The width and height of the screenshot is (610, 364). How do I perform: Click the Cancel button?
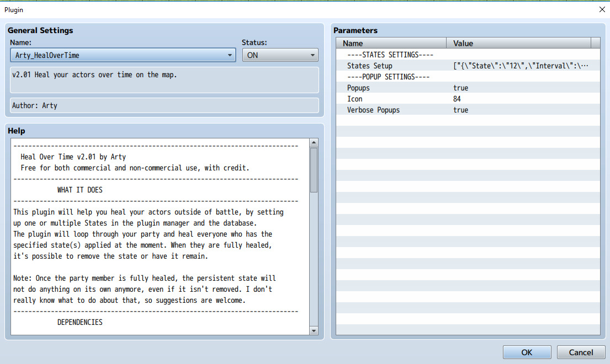[x=581, y=352]
